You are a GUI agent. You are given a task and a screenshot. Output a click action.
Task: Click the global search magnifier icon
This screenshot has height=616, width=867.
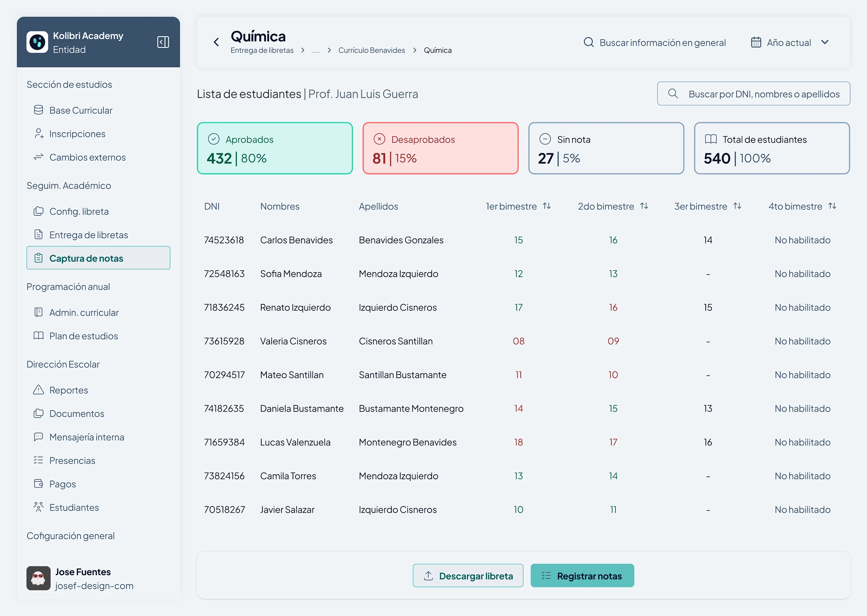point(589,42)
